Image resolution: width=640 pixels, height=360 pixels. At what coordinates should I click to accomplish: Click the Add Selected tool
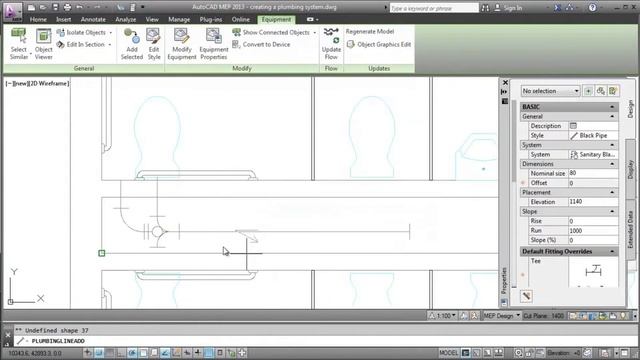point(132,44)
